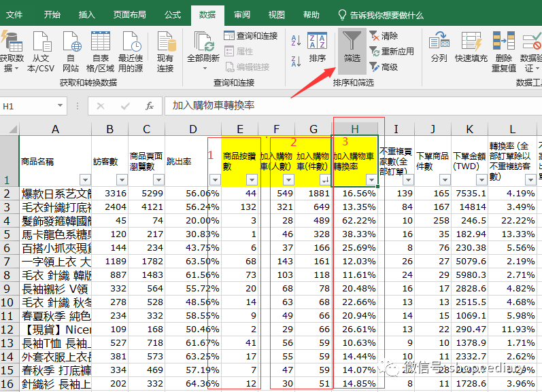Select column K header

[469, 129]
